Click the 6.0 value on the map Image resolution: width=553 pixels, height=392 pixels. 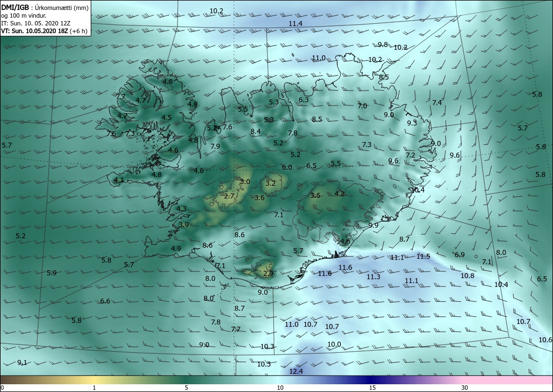287,168
